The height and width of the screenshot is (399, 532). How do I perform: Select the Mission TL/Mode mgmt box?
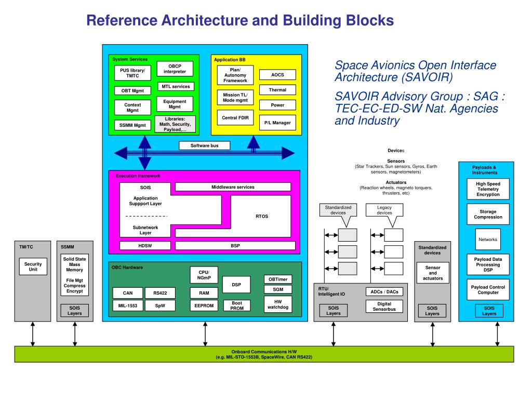pos(235,98)
